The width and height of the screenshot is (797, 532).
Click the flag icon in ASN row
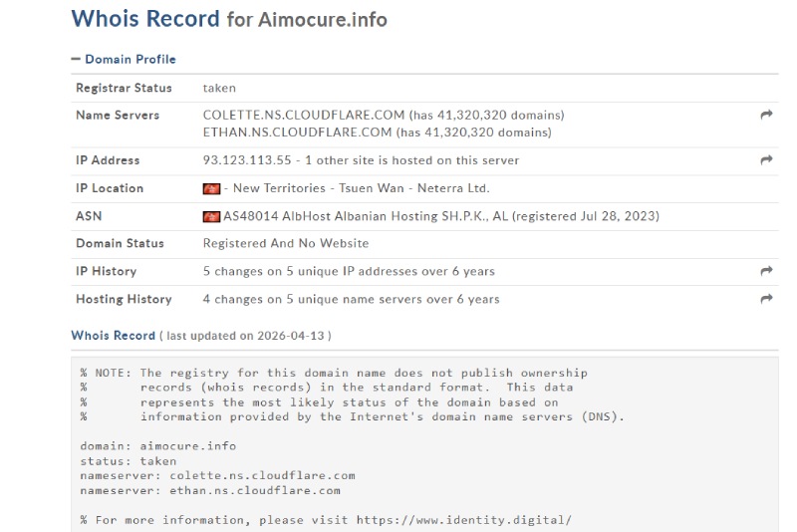point(211,216)
